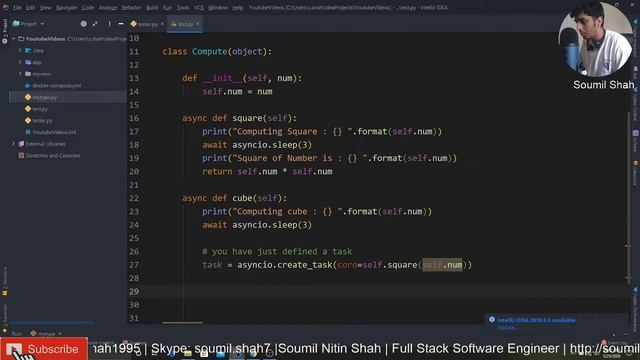Toggle the Favorites tool window sidebar button

5,318
